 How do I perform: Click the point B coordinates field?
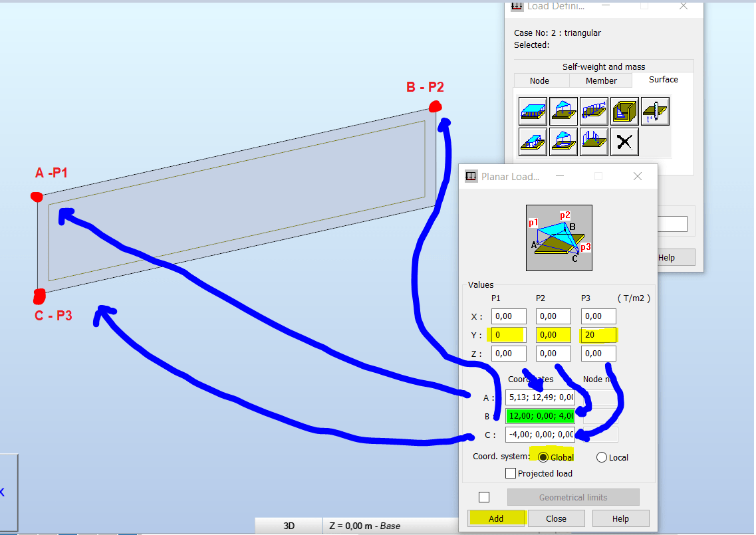[540, 416]
